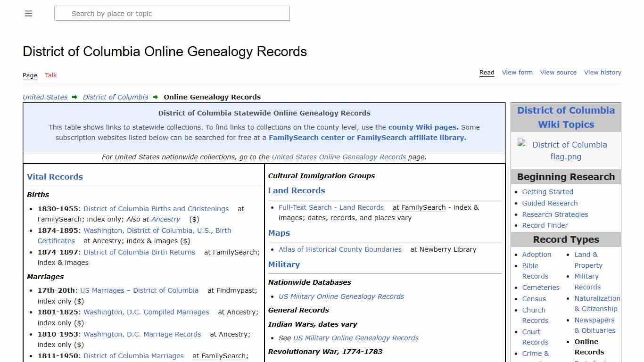Open the hamburger navigation menu

click(28, 13)
